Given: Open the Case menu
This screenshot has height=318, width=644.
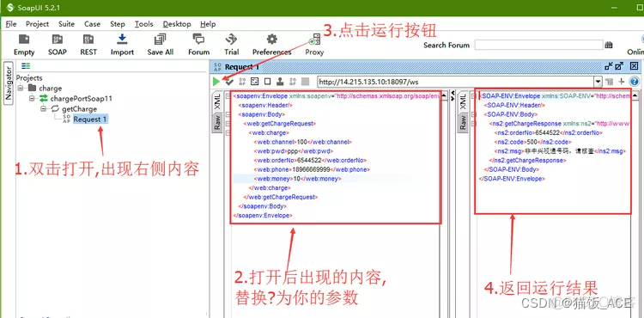Looking at the screenshot, I should tap(92, 24).
